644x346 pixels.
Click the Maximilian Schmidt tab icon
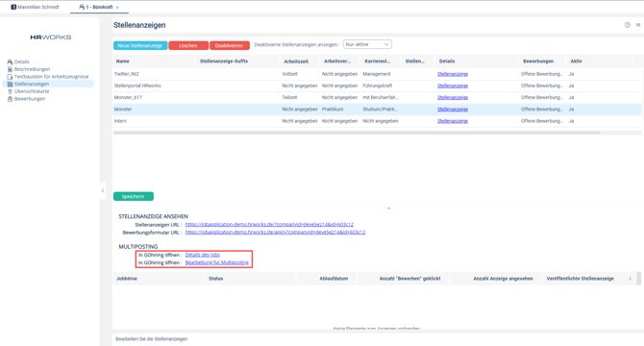[x=13, y=7]
